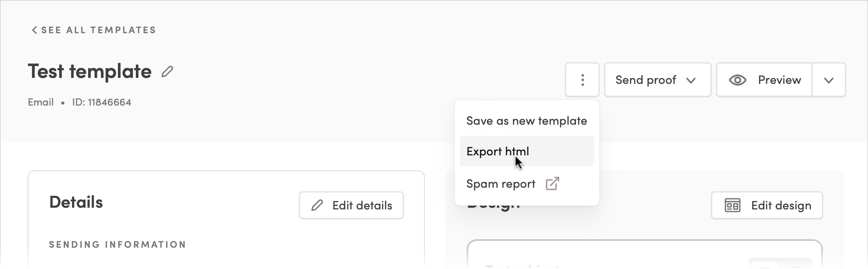The image size is (868, 269).
Task: Go back via See All Templates link
Action: (98, 30)
